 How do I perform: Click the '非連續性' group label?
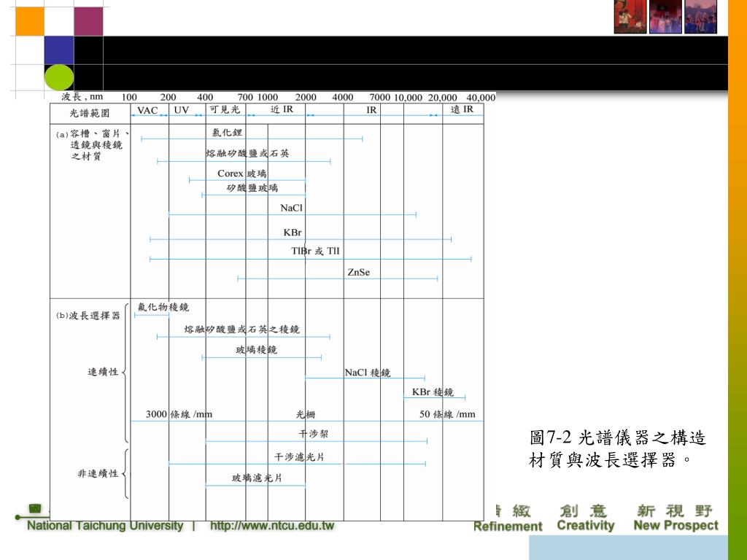98,474
